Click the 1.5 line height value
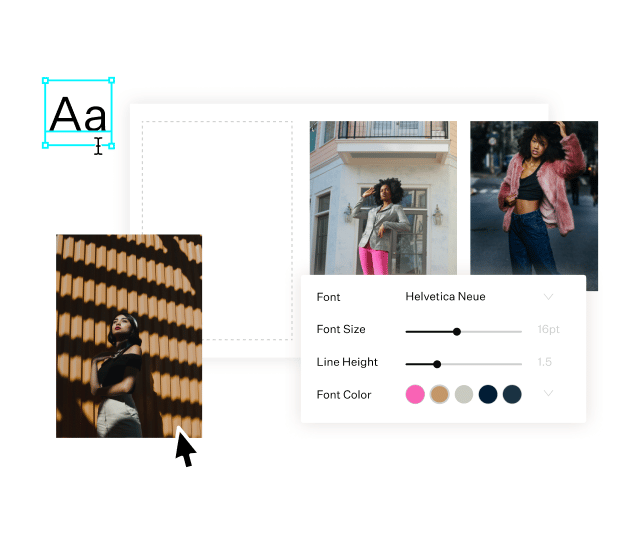The height and width of the screenshot is (551, 640). 544,362
